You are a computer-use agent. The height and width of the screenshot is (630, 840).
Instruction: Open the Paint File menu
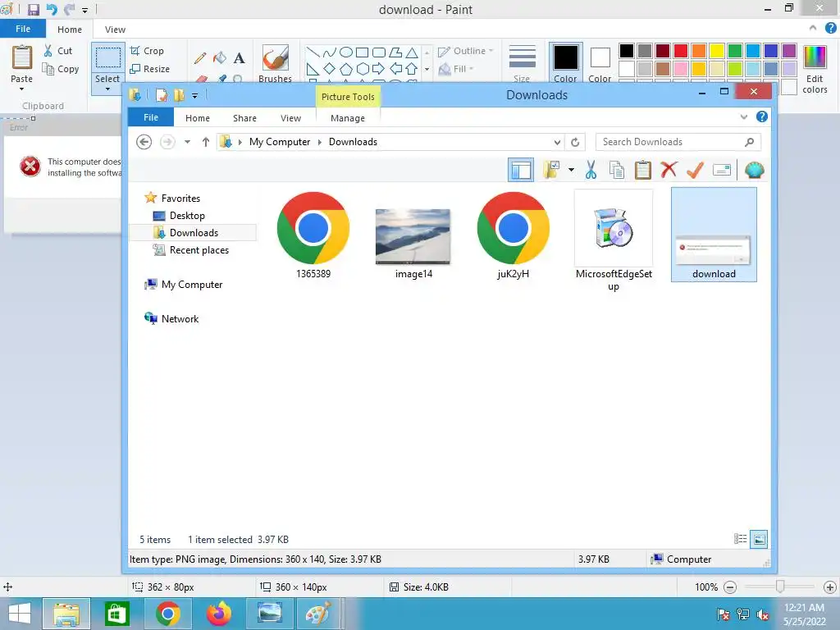point(22,29)
